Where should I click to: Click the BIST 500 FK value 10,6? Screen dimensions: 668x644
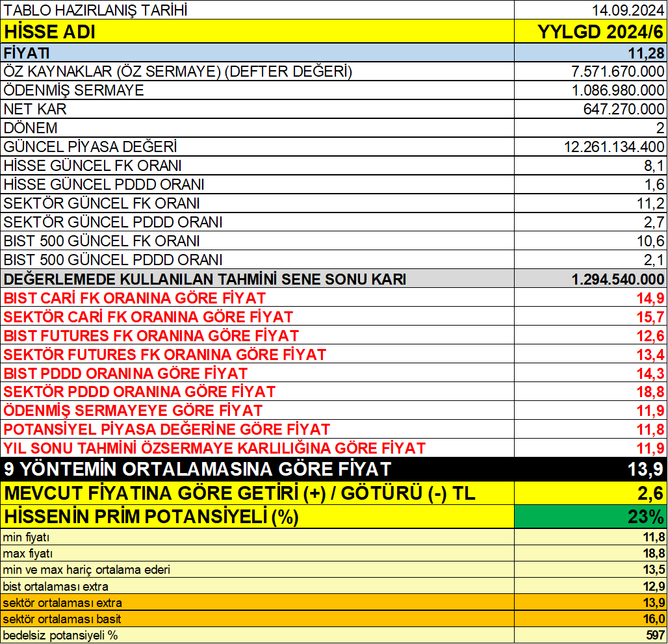650,241
